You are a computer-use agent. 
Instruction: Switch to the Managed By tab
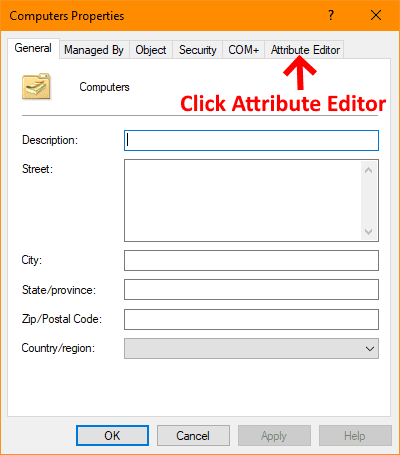[94, 50]
